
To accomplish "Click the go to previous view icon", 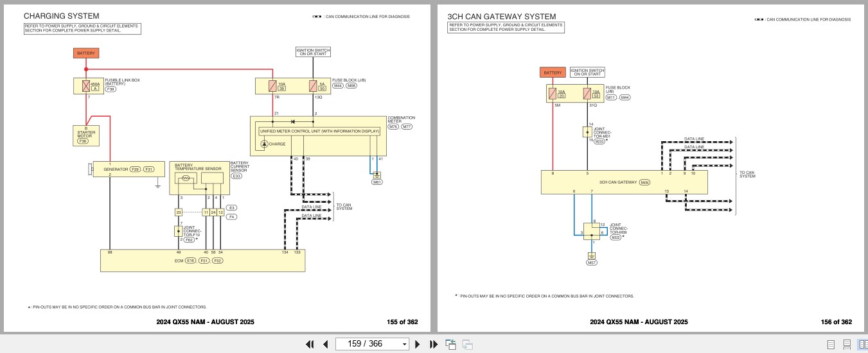I will point(451,345).
